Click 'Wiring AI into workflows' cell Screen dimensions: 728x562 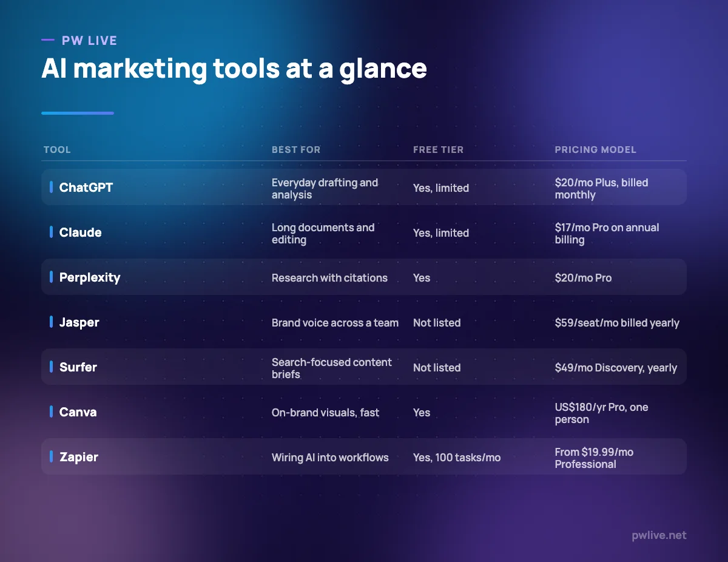point(330,458)
